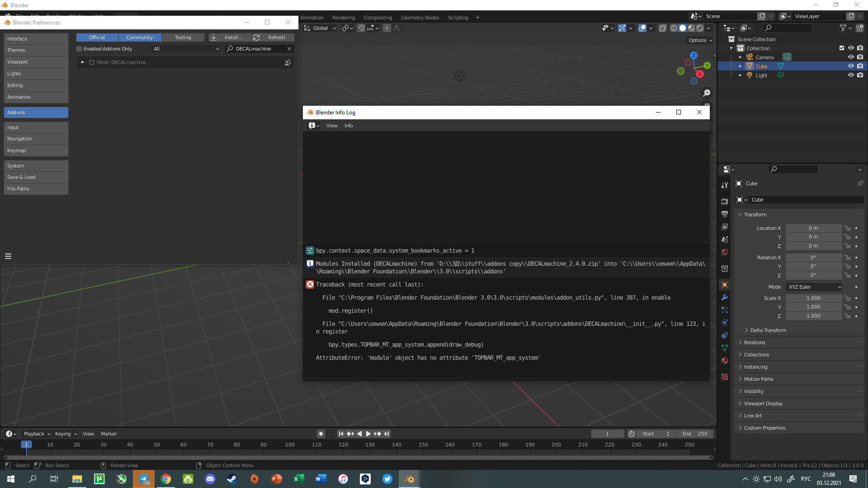Open the Preferences hamburger menu
The width and height of the screenshot is (868, 488).
[8, 256]
